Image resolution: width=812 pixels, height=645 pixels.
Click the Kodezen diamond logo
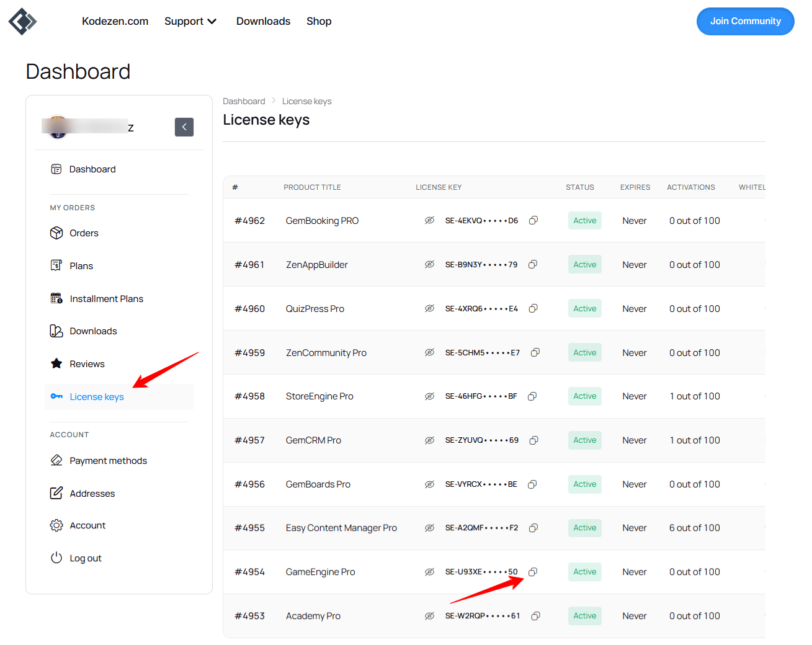(22, 21)
